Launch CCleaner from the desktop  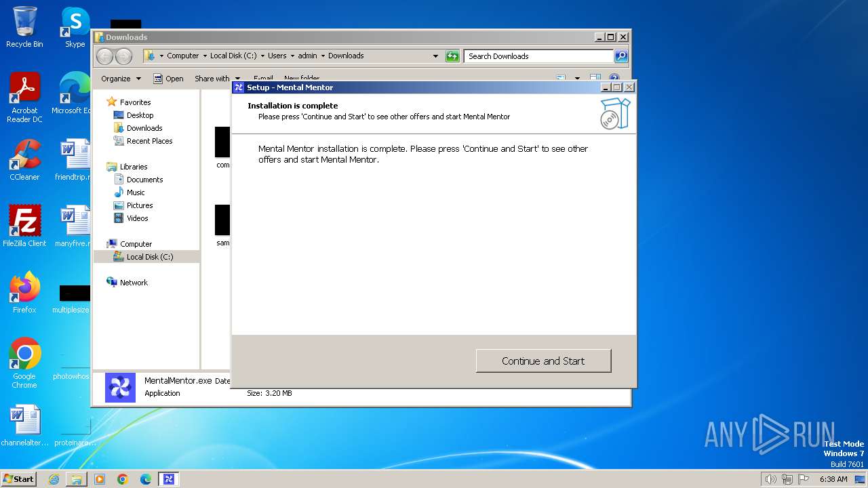click(24, 160)
